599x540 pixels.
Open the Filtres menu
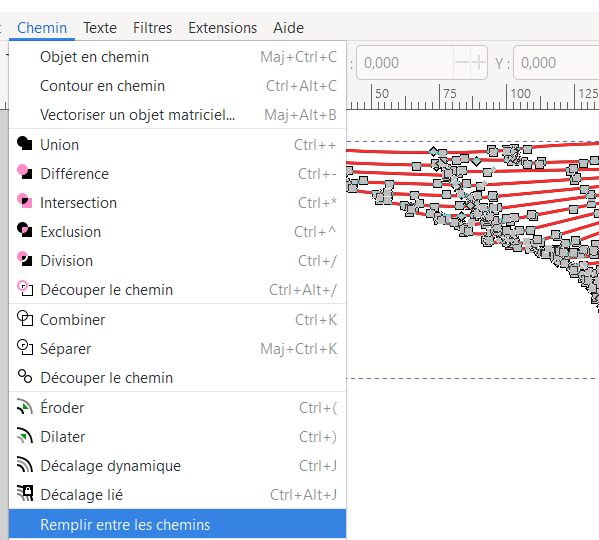152,28
